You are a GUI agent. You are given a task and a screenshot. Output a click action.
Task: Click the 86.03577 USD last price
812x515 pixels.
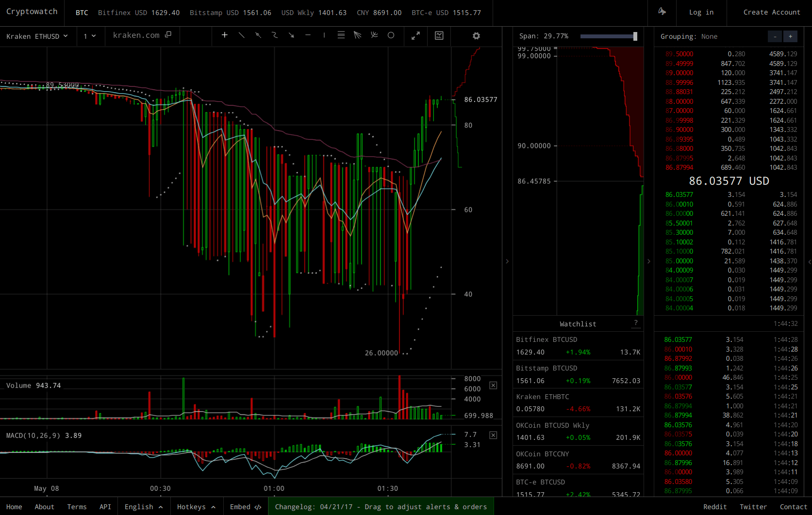click(729, 181)
